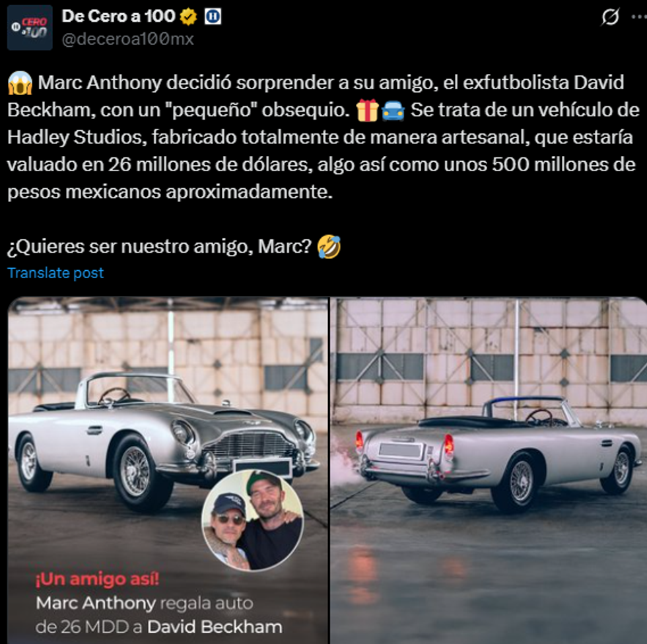Click the rolling laughing emoji
The width and height of the screenshot is (647, 644).
pos(329,247)
